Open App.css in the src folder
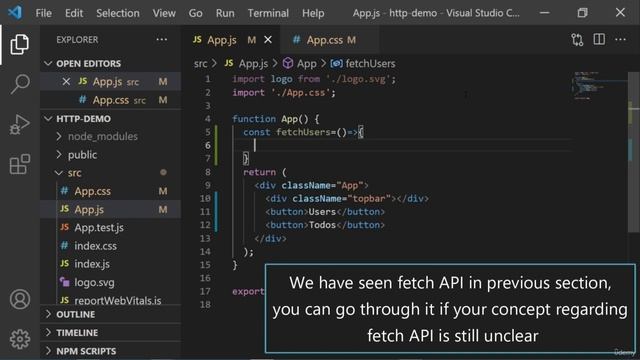Image resolution: width=640 pixels, height=360 pixels. coord(110,191)
